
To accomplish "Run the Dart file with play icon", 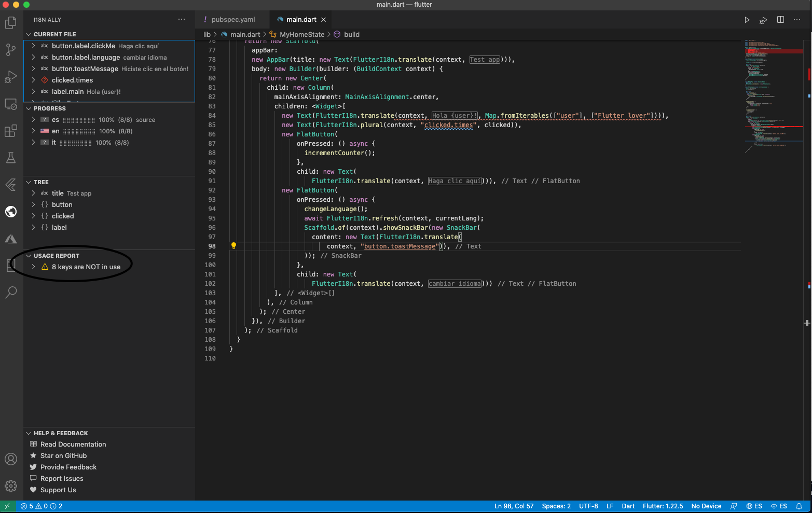I will pyautogui.click(x=747, y=20).
